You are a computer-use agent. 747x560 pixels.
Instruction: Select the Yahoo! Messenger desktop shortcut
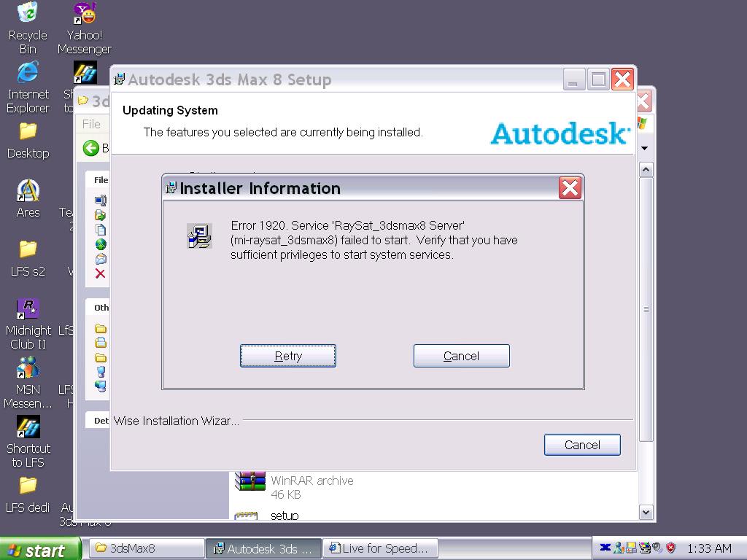pyautogui.click(x=85, y=28)
